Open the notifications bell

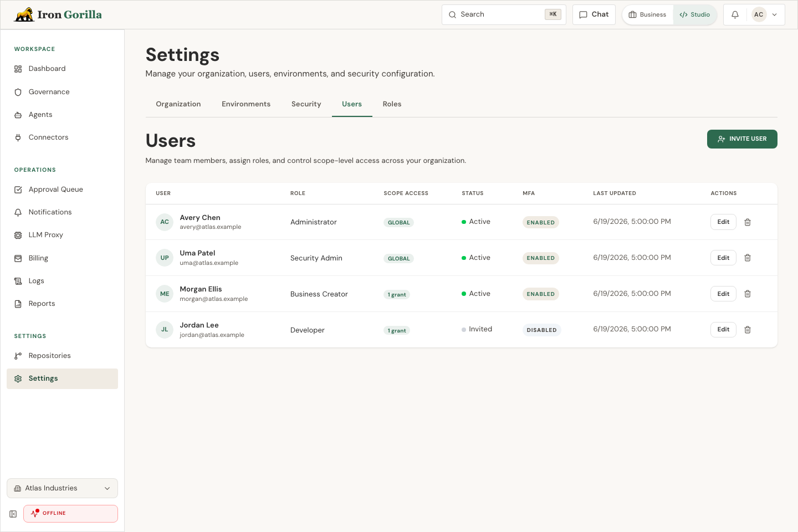pyautogui.click(x=735, y=15)
